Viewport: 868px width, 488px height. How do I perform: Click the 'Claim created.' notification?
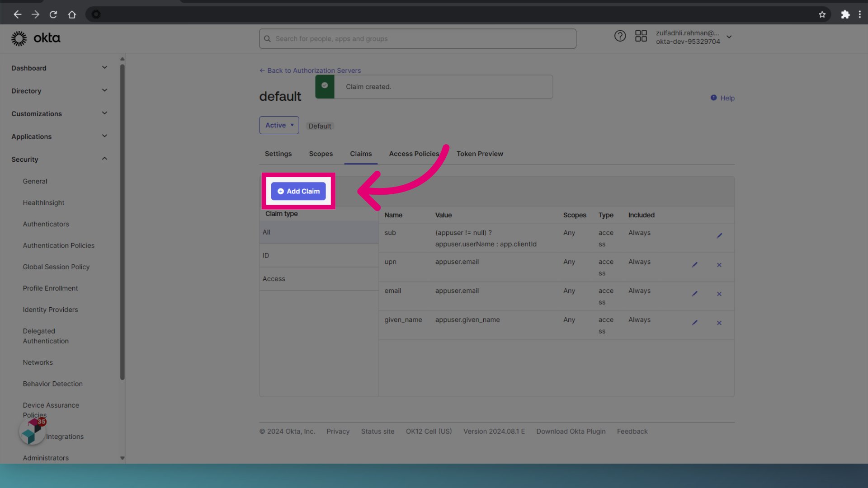434,87
